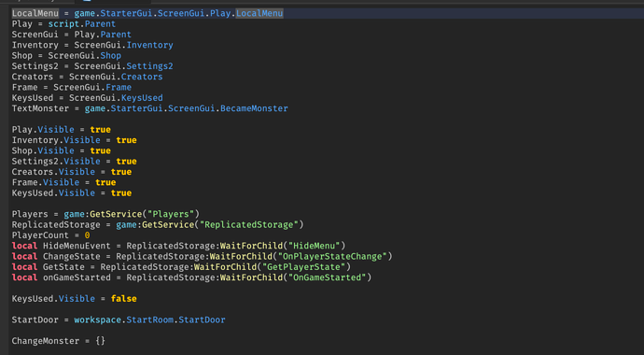This screenshot has height=355, width=644.
Task: Click the HideMenuEvent variable name
Action: coord(77,246)
